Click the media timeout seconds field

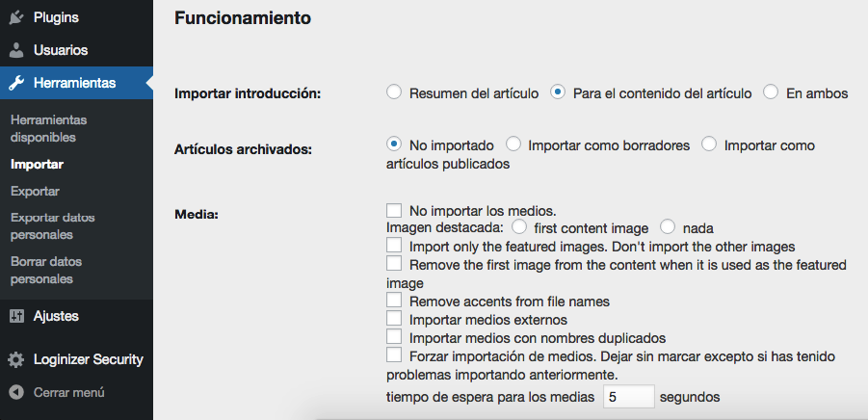[x=628, y=396]
